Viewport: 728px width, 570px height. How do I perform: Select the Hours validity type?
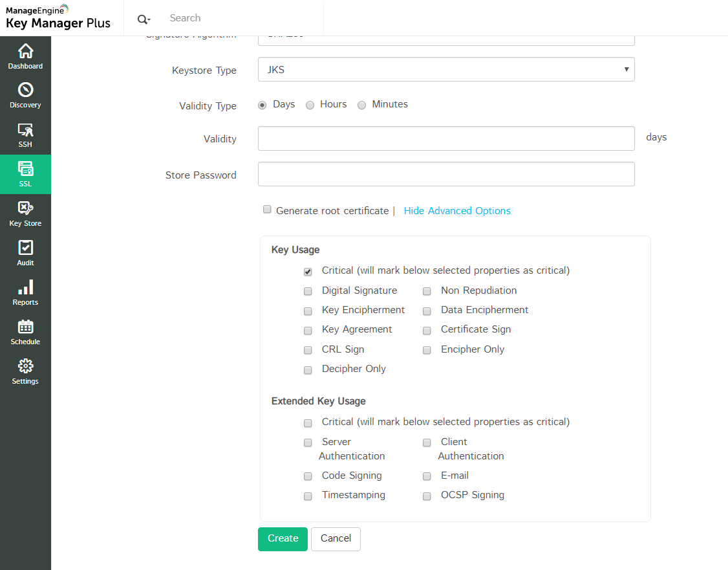(310, 105)
